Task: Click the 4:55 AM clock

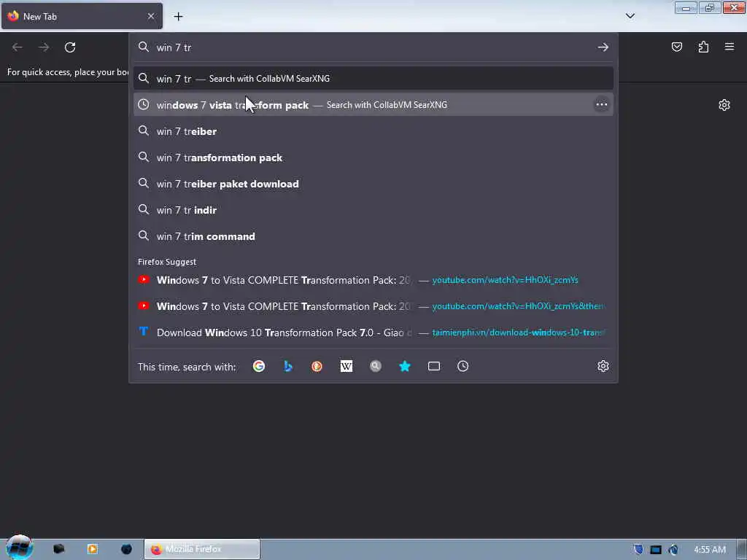Action: click(x=710, y=550)
